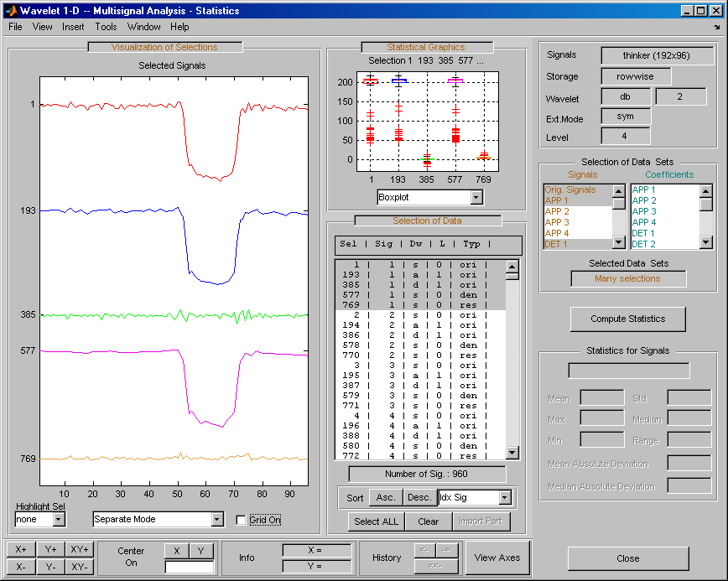Click the Y+ zoom button
728x581 pixels.
tap(50, 550)
